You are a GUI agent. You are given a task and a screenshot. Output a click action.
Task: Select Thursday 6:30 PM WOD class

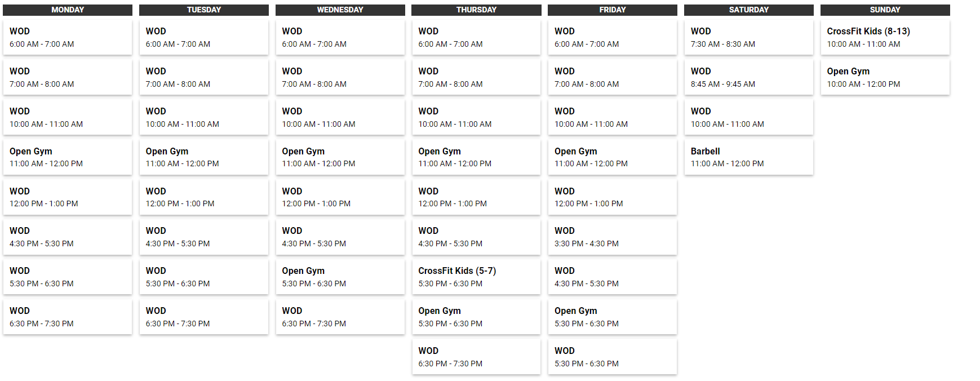pyautogui.click(x=476, y=357)
